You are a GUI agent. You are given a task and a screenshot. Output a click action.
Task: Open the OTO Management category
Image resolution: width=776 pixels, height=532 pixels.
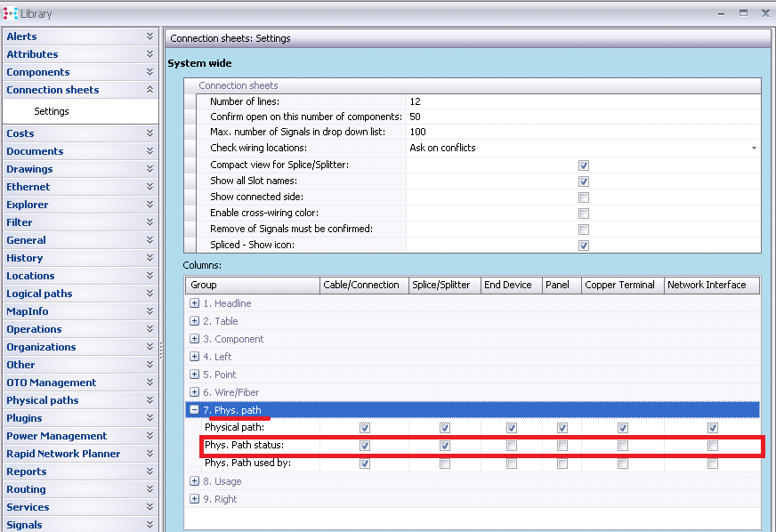(80, 383)
